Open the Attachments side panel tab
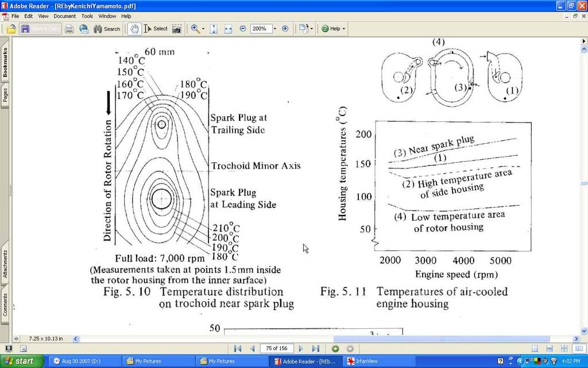Screen dimensions: 588x368 coord(5,263)
